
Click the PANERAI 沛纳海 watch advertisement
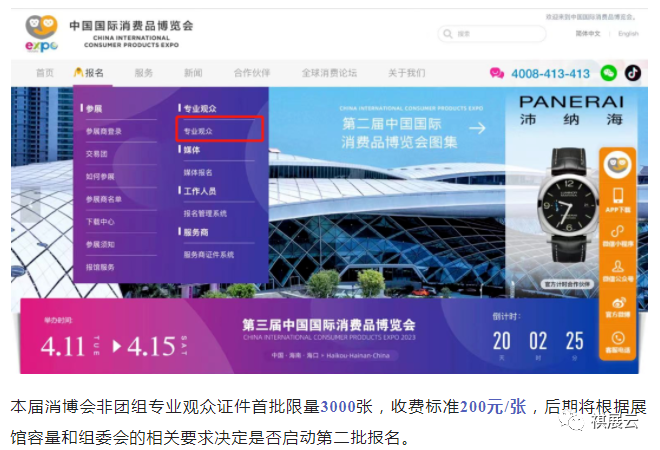(570, 194)
